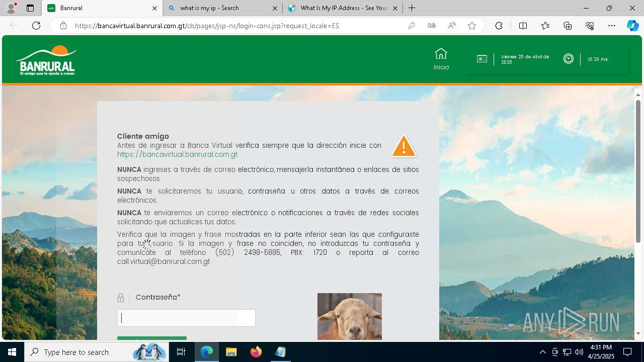
Task: Switch to the Banrural tab
Action: tap(101, 8)
